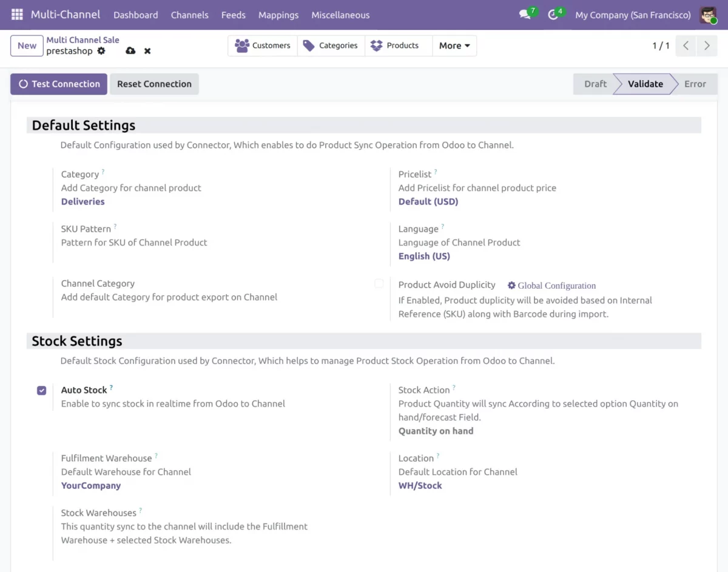Click the Test Connection button
The height and width of the screenshot is (572, 728).
pos(59,84)
